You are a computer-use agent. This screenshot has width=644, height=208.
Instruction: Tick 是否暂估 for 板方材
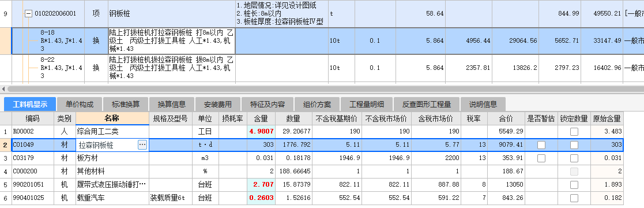[541, 158]
